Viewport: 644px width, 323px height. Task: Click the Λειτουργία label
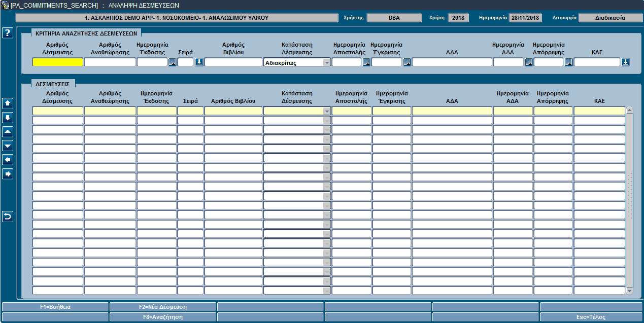(x=564, y=18)
